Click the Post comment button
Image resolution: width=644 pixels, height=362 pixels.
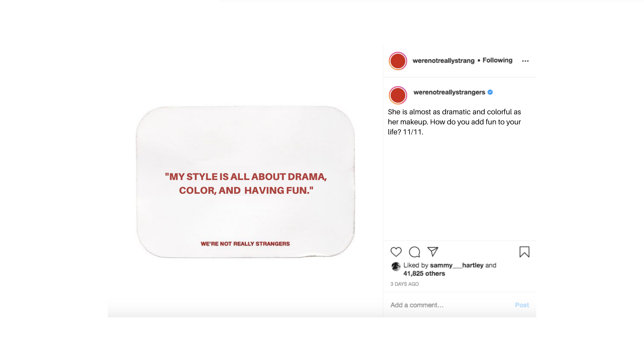pyautogui.click(x=522, y=305)
